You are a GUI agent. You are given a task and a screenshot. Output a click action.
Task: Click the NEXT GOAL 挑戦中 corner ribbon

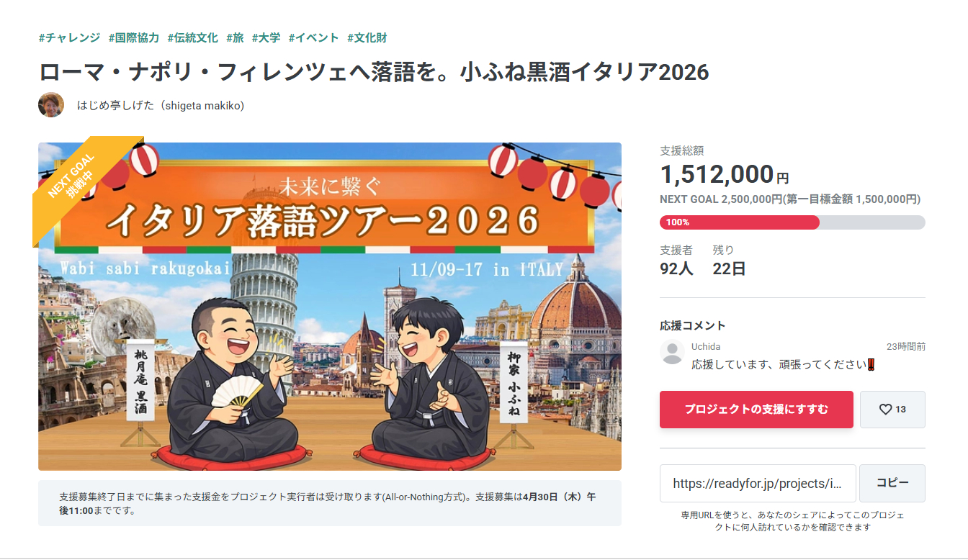pos(79,180)
